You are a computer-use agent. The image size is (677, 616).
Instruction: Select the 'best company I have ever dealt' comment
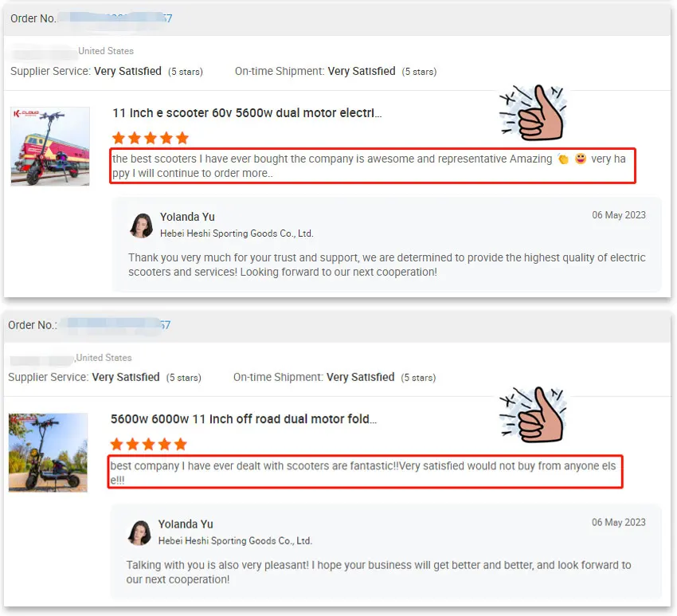tap(365, 472)
